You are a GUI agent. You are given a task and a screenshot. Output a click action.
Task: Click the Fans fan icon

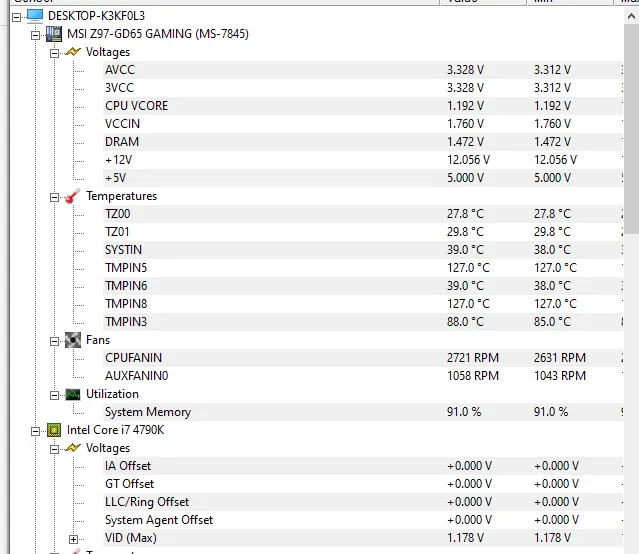click(73, 340)
